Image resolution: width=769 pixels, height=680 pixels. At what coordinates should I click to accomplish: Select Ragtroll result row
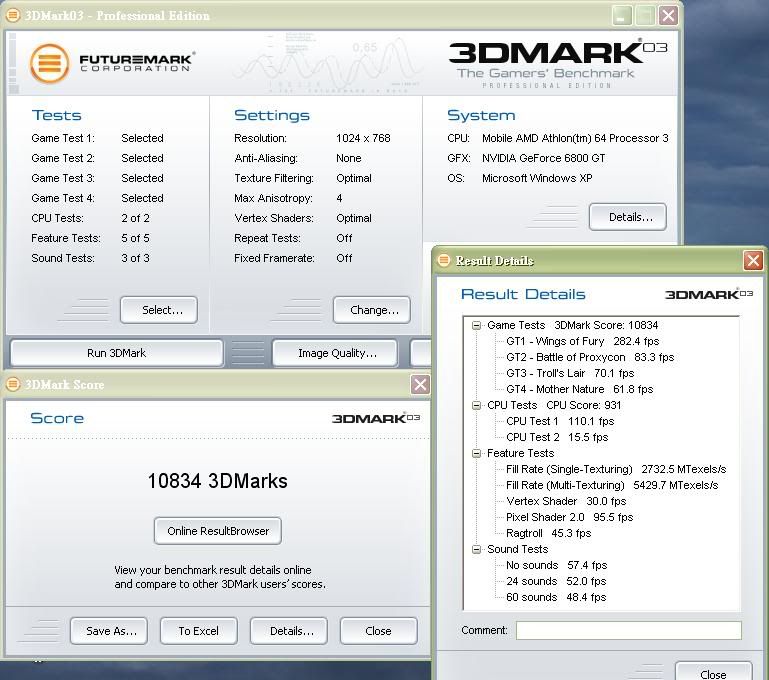[549, 533]
